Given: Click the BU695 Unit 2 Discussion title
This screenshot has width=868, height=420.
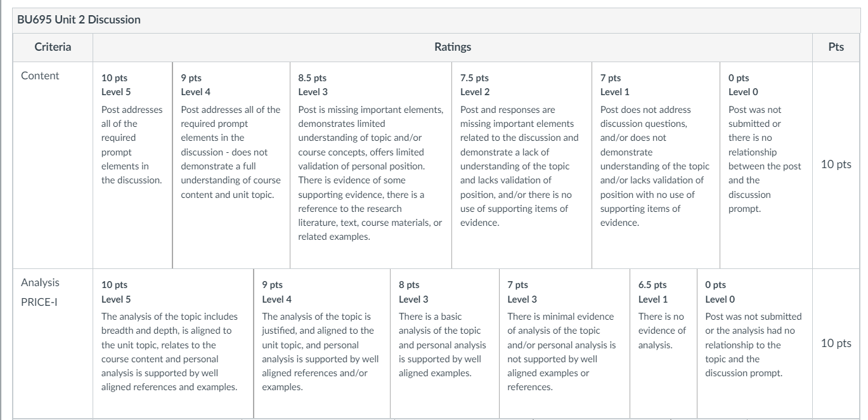Looking at the screenshot, I should (81, 20).
